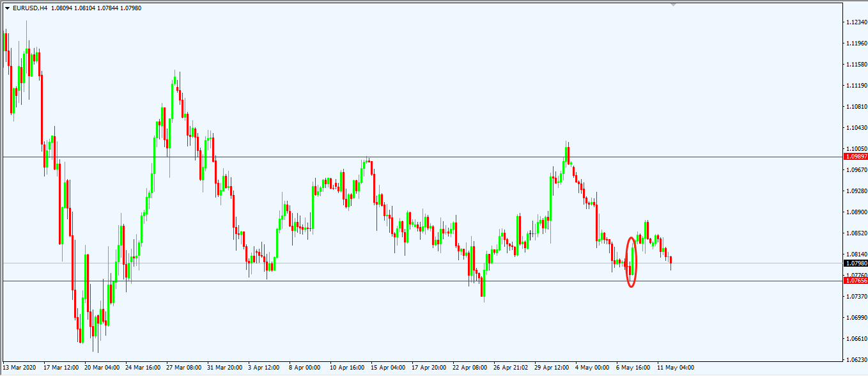Viewport: 868px width, 376px height.
Task: Click the 4 May 00:00 time label
Action: pyautogui.click(x=592, y=368)
